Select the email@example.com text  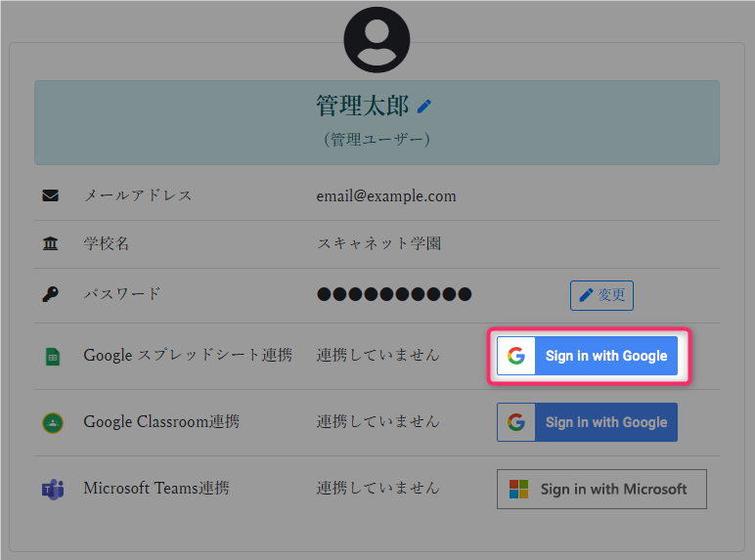[x=386, y=195]
